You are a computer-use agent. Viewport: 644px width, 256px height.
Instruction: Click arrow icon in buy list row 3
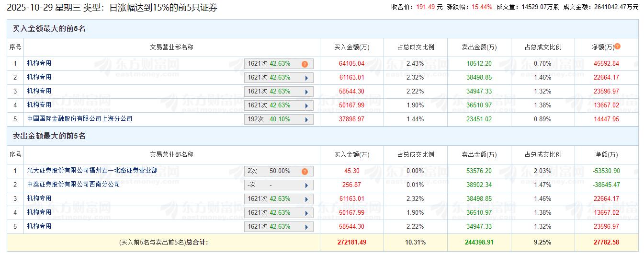point(305,92)
